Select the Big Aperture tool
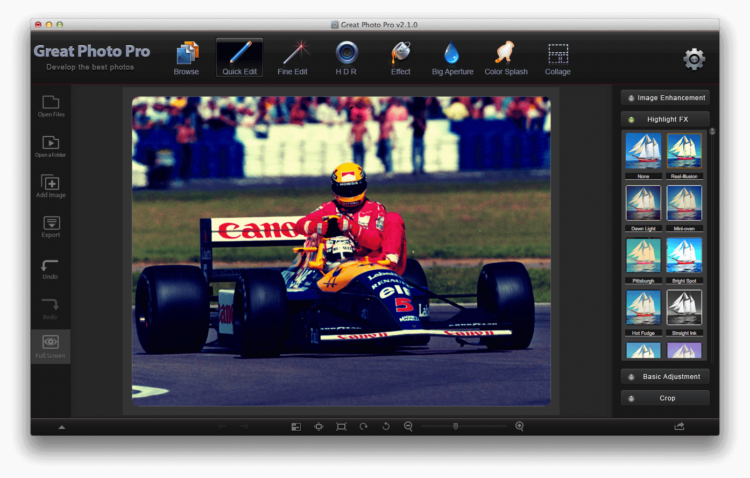 (452, 58)
